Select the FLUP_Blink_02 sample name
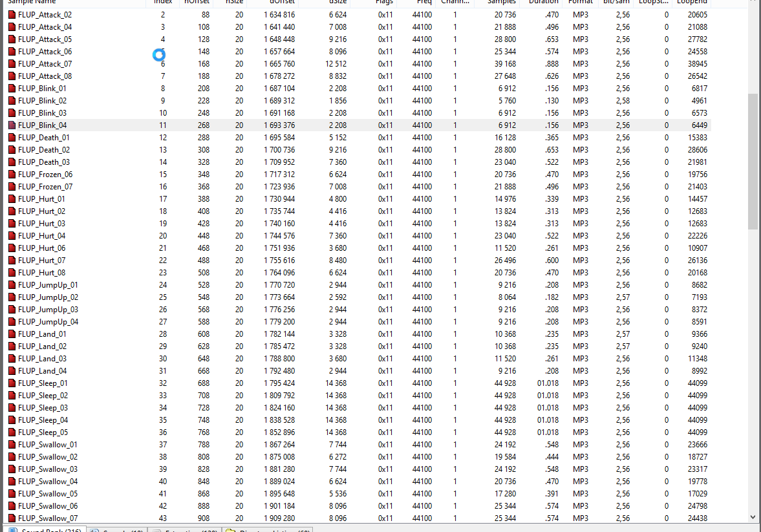Image resolution: width=761 pixels, height=532 pixels. click(42, 100)
